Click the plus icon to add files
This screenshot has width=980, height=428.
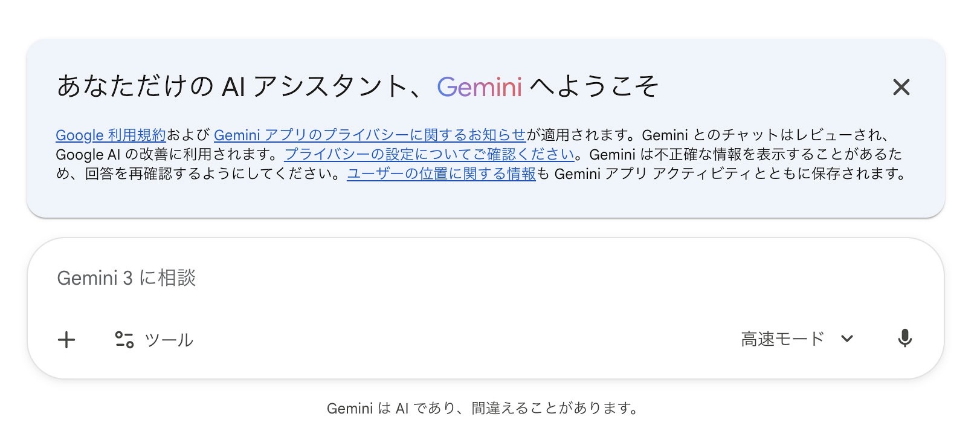coord(66,340)
